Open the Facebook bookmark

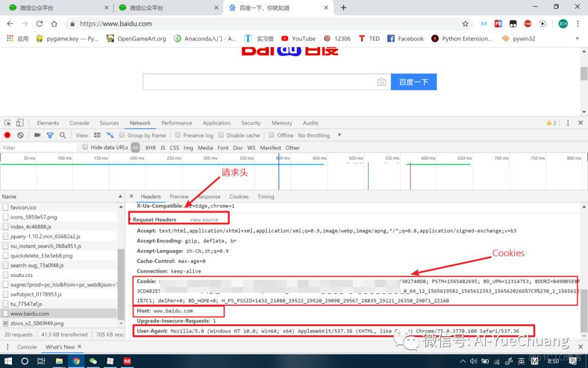[406, 38]
